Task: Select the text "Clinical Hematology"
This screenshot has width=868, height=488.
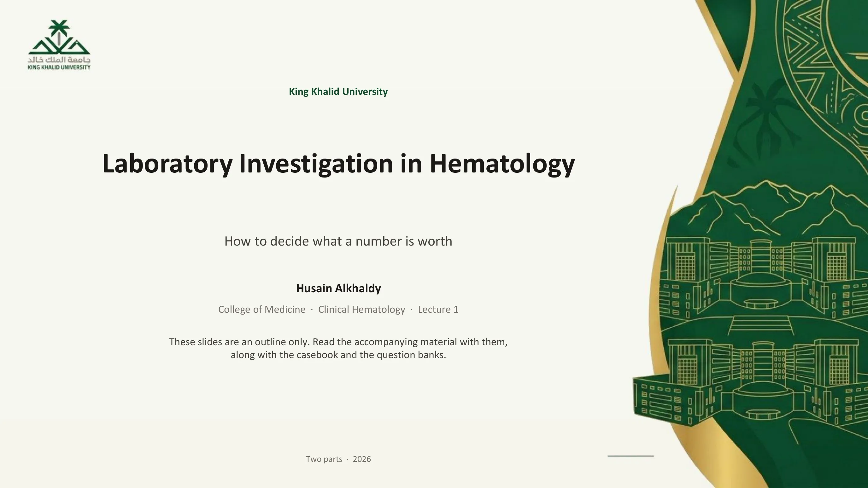Action: 361,310
